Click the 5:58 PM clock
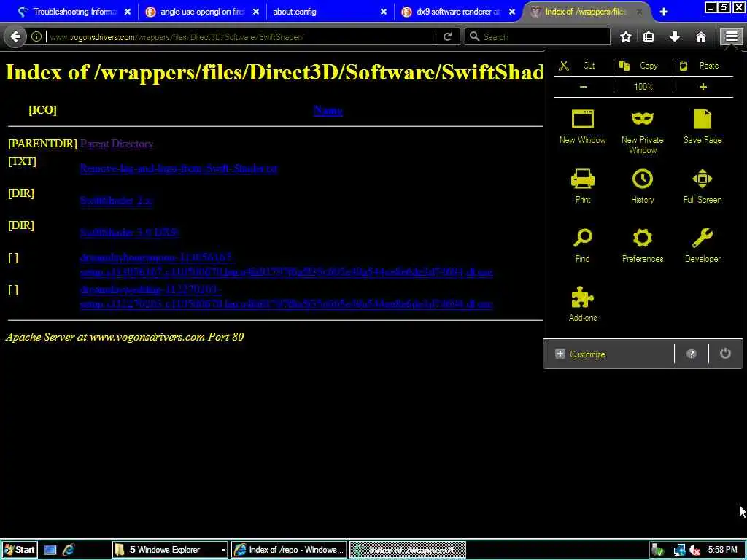The height and width of the screenshot is (560, 747). tap(723, 550)
